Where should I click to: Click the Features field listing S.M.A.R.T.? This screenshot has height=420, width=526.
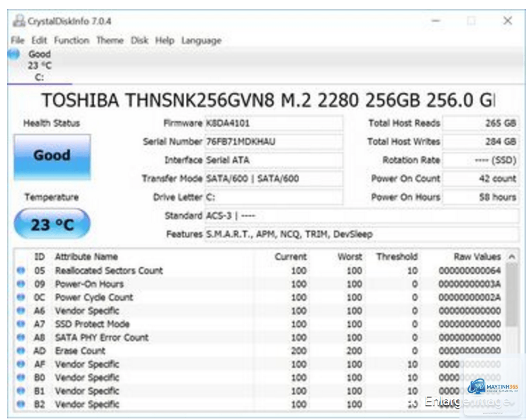click(361, 234)
